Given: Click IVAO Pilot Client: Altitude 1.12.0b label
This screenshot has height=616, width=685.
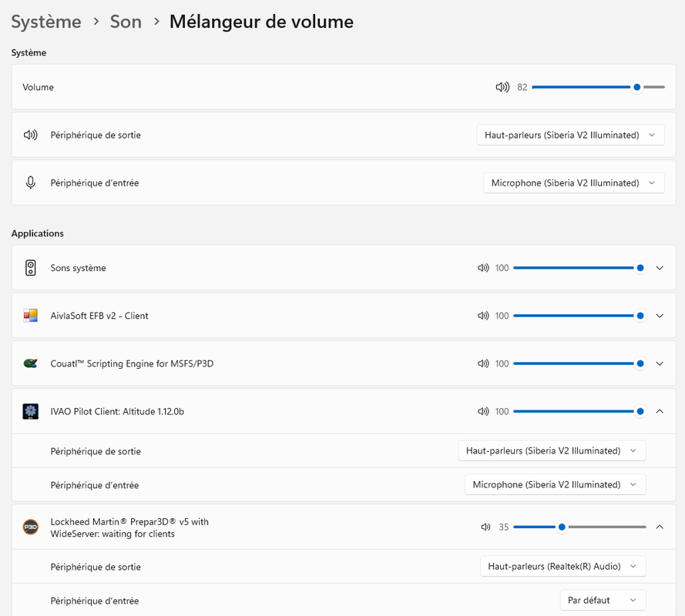Looking at the screenshot, I should pos(117,411).
